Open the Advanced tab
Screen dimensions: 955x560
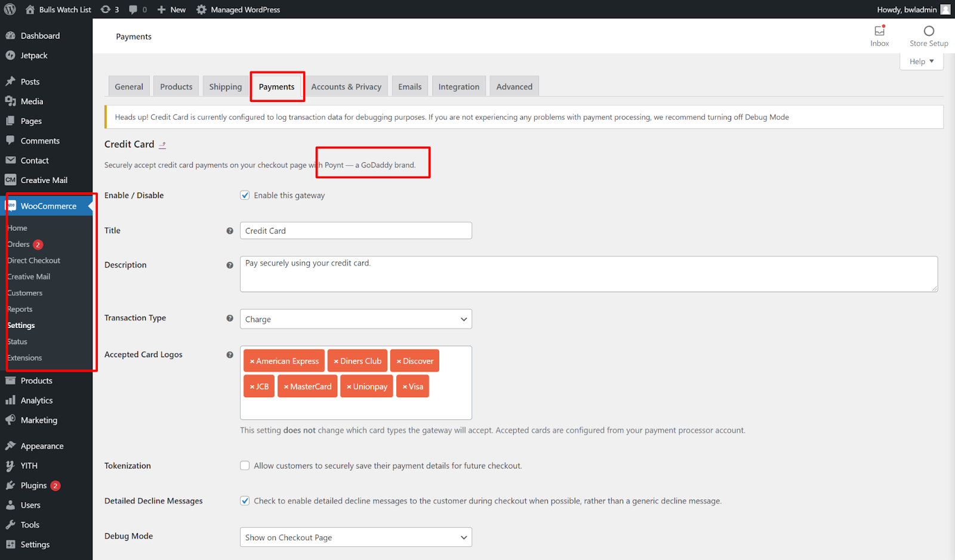click(515, 86)
